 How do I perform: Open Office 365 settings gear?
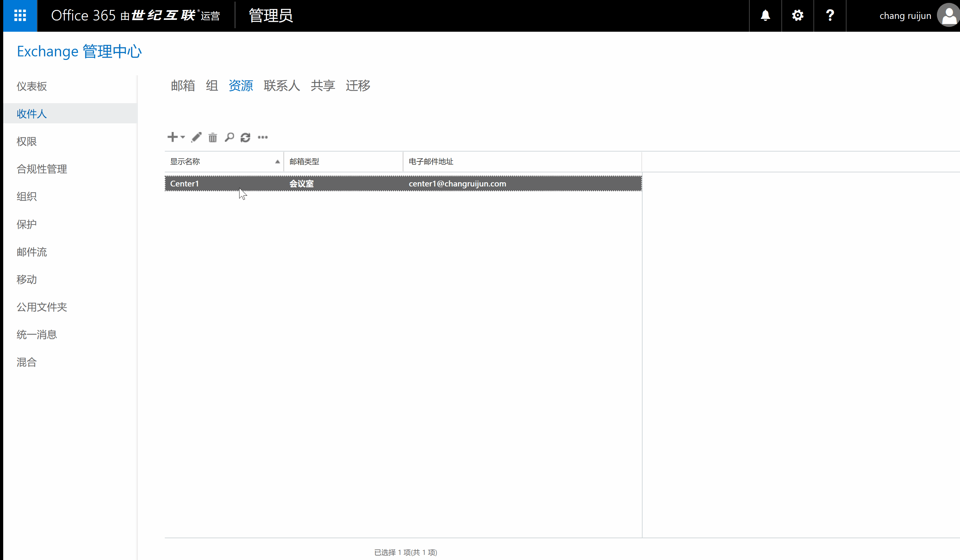(797, 16)
